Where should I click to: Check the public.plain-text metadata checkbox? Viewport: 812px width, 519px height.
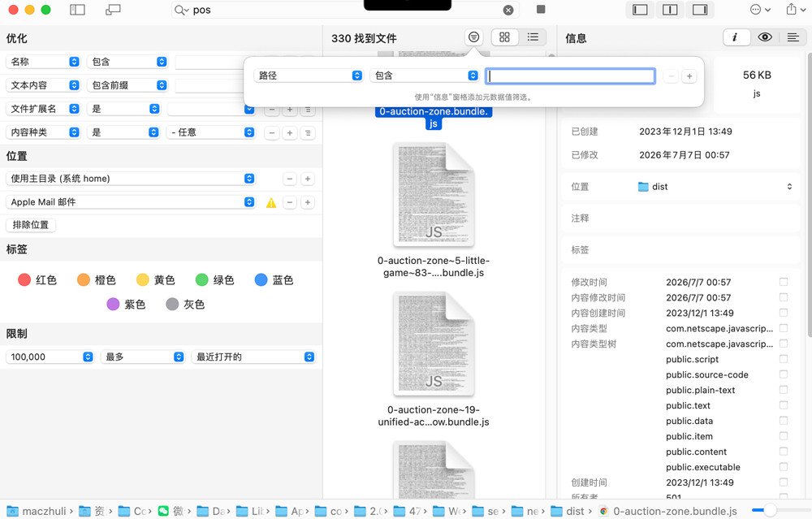coord(784,390)
